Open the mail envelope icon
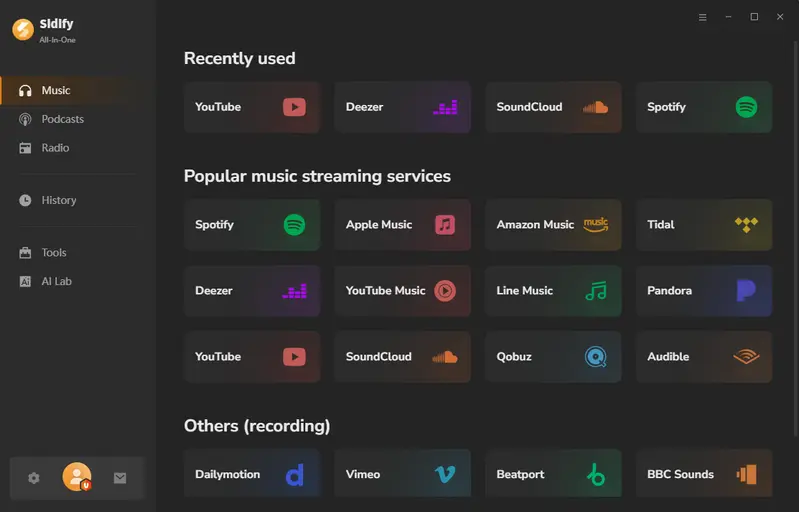Viewport: 799px width, 512px height. pyautogui.click(x=120, y=478)
